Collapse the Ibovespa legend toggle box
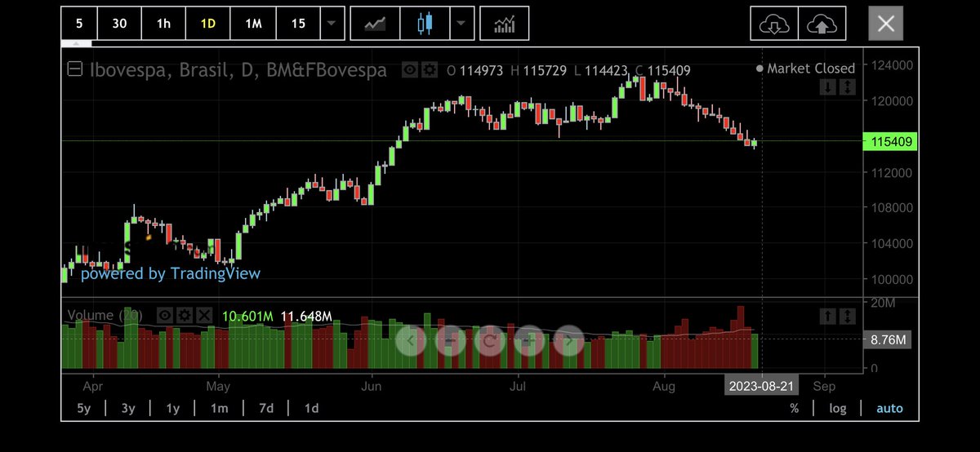Viewport: 980px width, 452px height. pyautogui.click(x=74, y=70)
